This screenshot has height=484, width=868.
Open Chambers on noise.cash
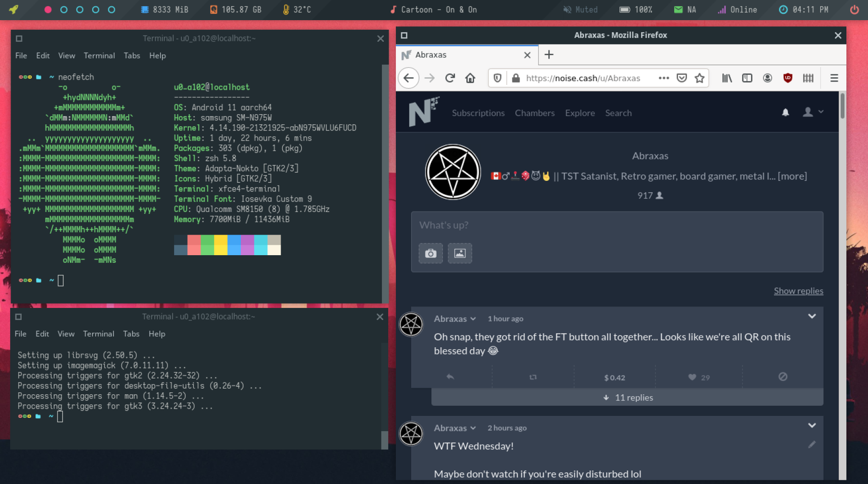click(535, 113)
